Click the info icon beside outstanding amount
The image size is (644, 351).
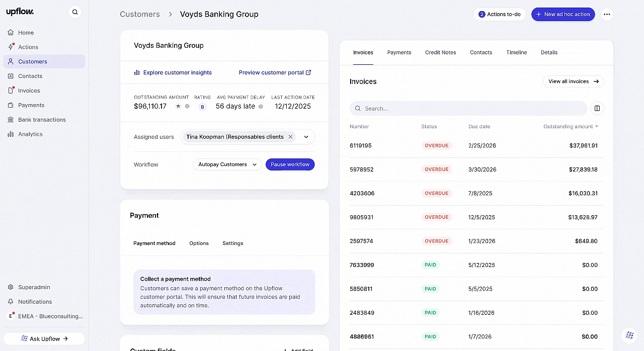tap(187, 106)
